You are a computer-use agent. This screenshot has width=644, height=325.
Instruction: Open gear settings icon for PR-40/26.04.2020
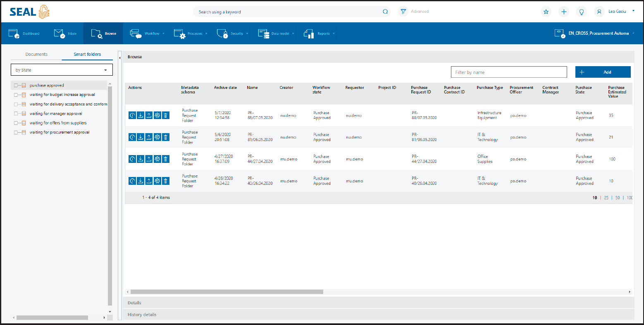pyautogui.click(x=157, y=181)
